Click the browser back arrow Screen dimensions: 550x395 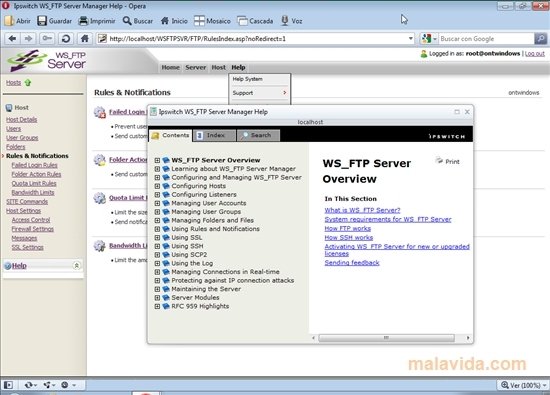point(12,39)
